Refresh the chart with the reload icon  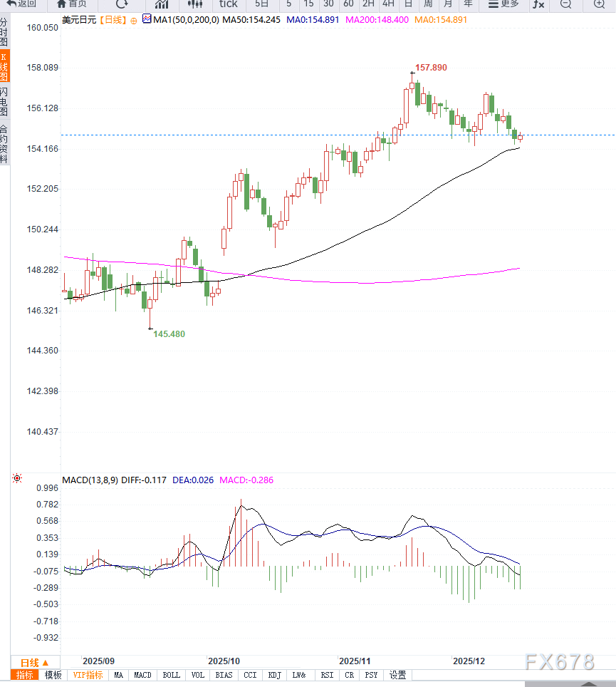[x=122, y=4]
